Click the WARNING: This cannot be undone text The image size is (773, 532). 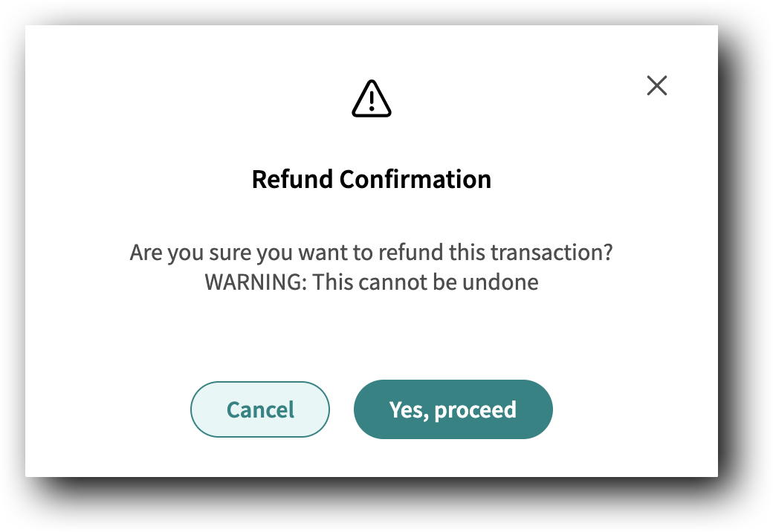click(x=372, y=282)
